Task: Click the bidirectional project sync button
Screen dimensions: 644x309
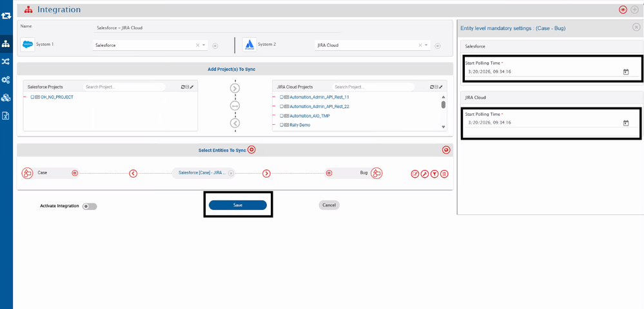Action: tap(235, 106)
